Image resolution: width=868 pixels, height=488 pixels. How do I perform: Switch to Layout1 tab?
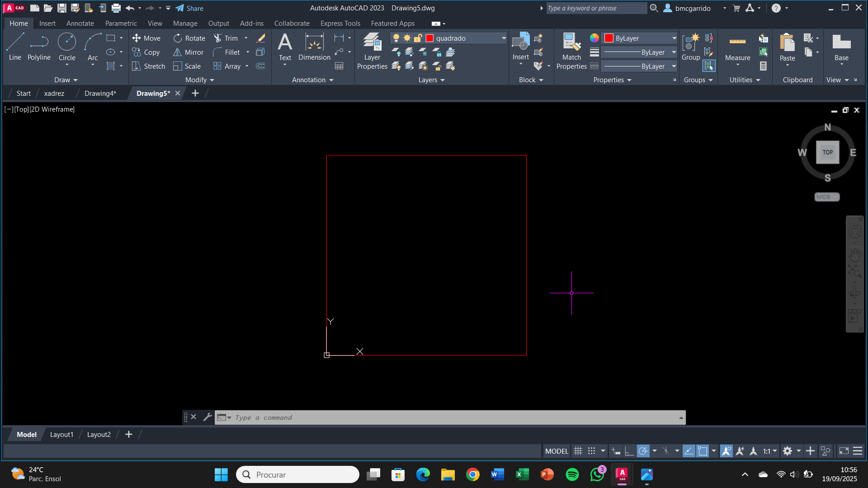61,435
